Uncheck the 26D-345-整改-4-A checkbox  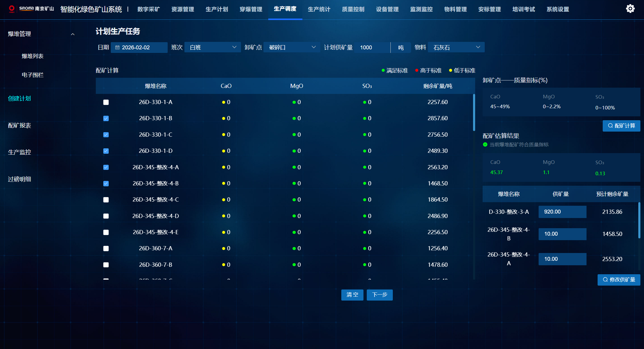(x=106, y=167)
